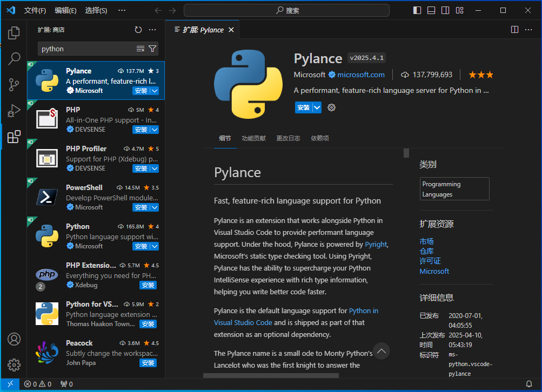Open the microsoft.com publisher link

tap(360, 75)
